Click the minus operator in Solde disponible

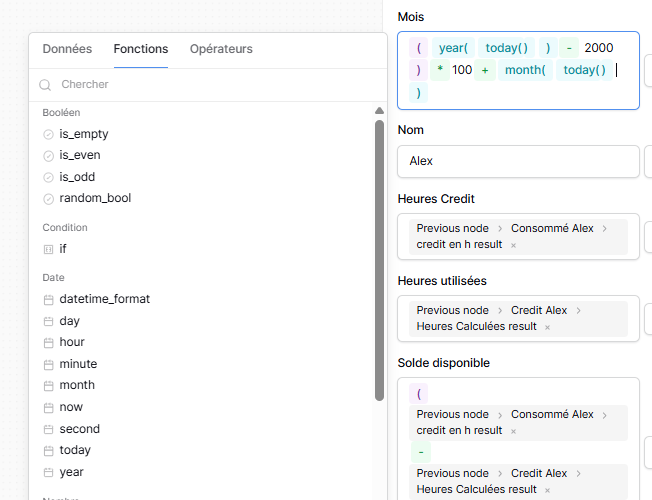point(421,452)
